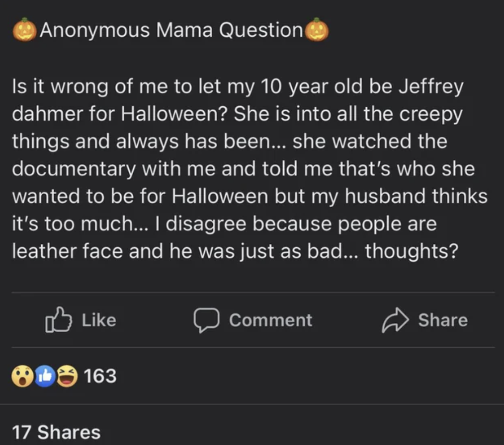Click the "Anonymous Mama Question" heading
Screen dimensions: 504x445
click(x=170, y=30)
